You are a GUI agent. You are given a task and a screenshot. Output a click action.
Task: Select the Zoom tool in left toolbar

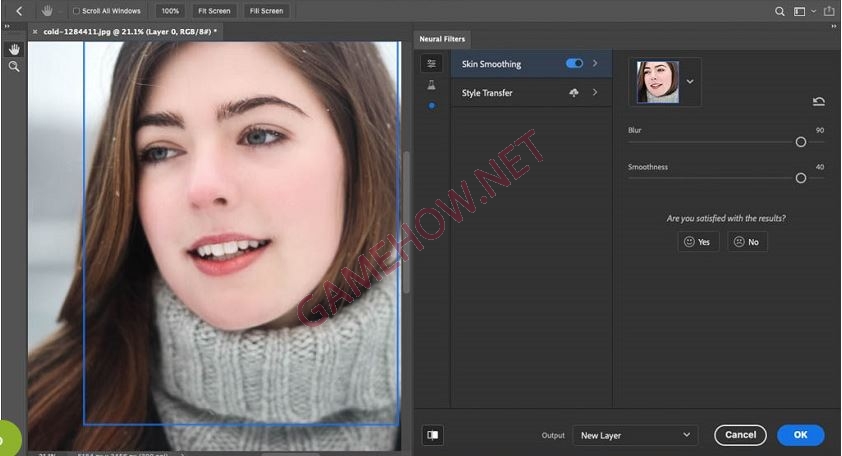click(x=14, y=67)
